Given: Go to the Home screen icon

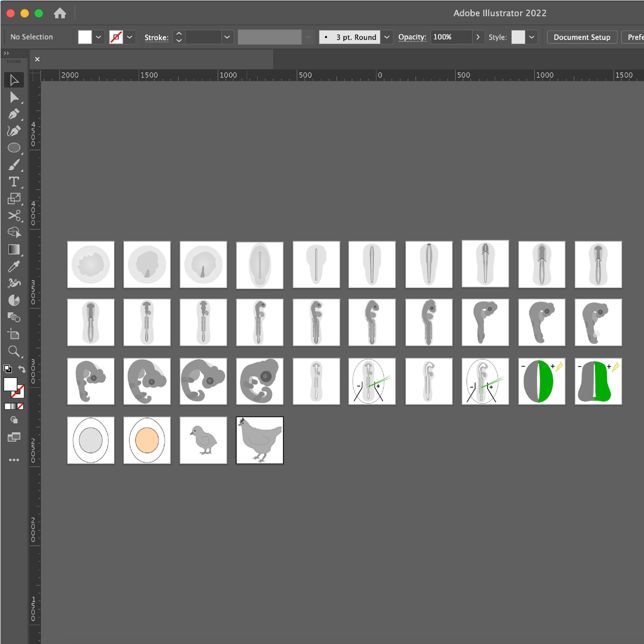Looking at the screenshot, I should coord(60,13).
